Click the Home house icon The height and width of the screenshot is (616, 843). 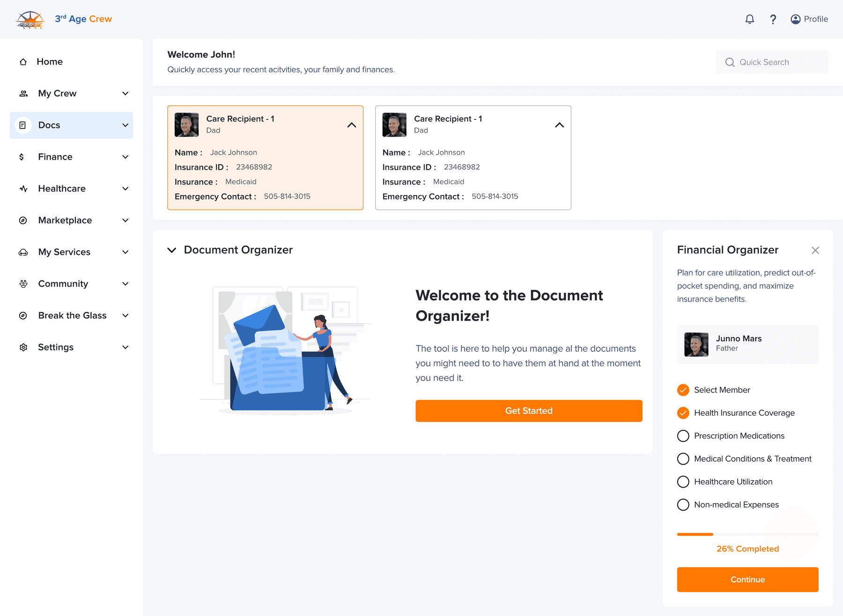click(x=23, y=62)
